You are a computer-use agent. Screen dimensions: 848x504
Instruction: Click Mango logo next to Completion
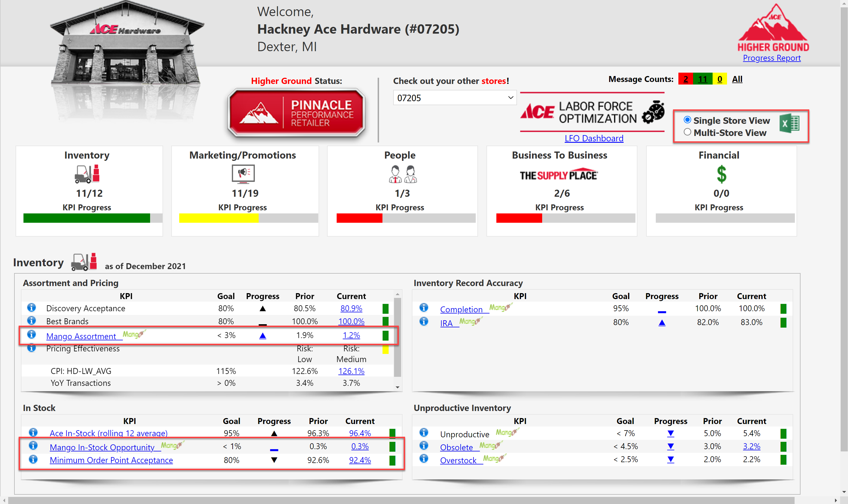pos(500,307)
